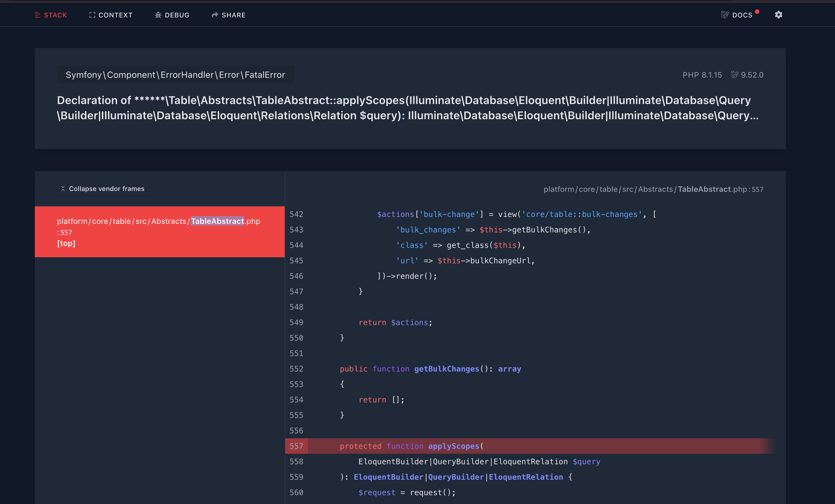Click the red notification dot on Docs

pyautogui.click(x=757, y=12)
